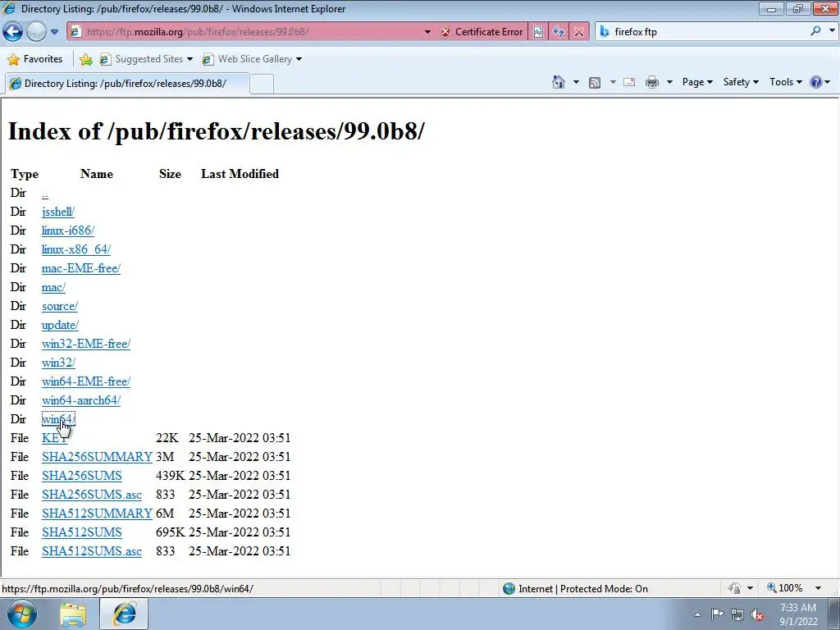The image size is (840, 630).
Task: Click Internet Protected Mode status zone
Action: tap(575, 589)
